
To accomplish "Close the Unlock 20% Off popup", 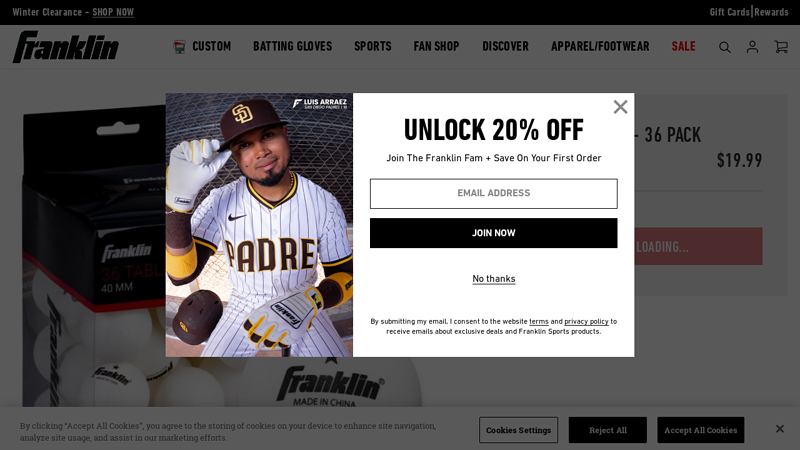I will coord(620,107).
